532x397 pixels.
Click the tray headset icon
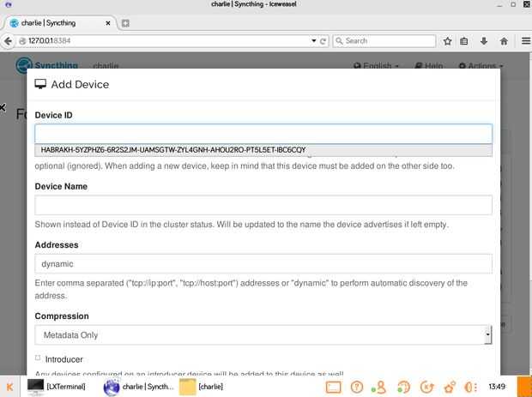click(x=403, y=387)
